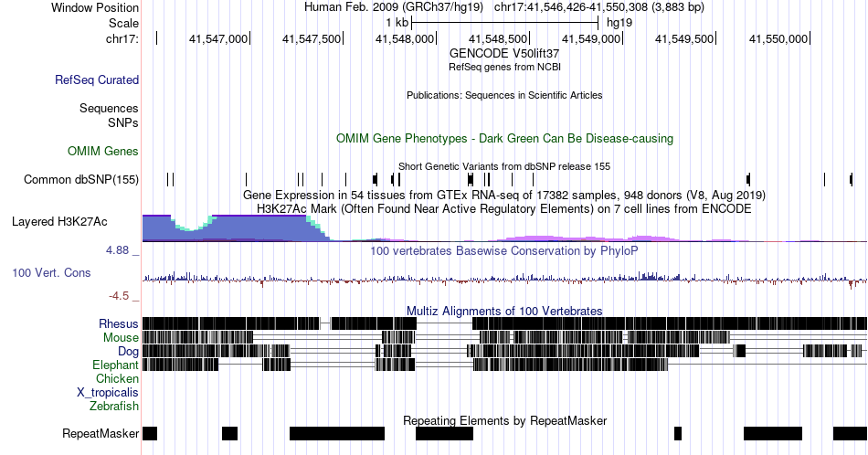Viewport: 868px width, 455px height.
Task: Click Publications: Sequences in Scientific Articles title
Action: click(x=504, y=95)
